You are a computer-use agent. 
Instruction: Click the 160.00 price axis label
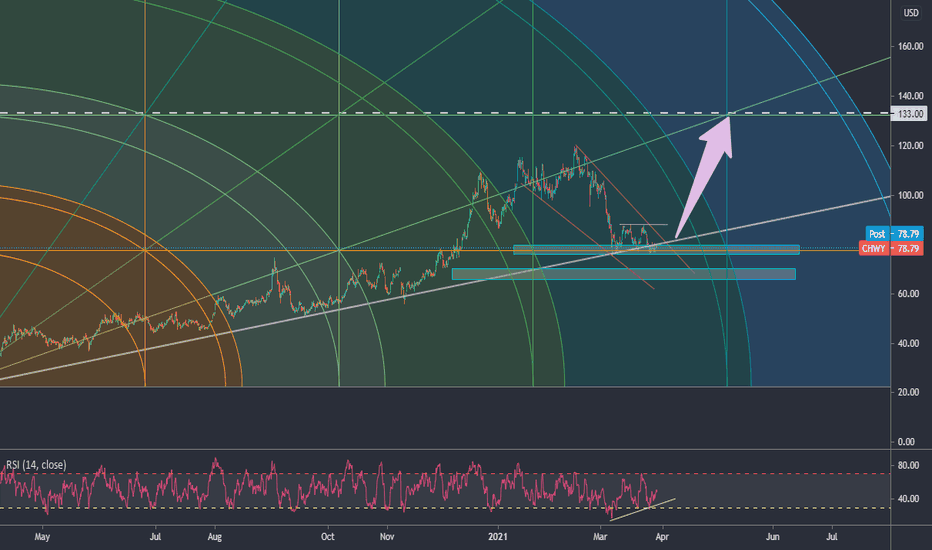click(910, 46)
